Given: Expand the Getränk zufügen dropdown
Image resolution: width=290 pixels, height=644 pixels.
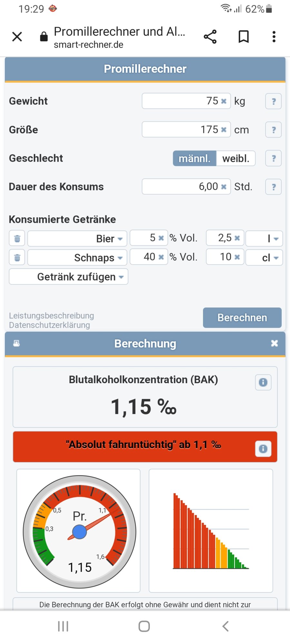Looking at the screenshot, I should coord(69,277).
